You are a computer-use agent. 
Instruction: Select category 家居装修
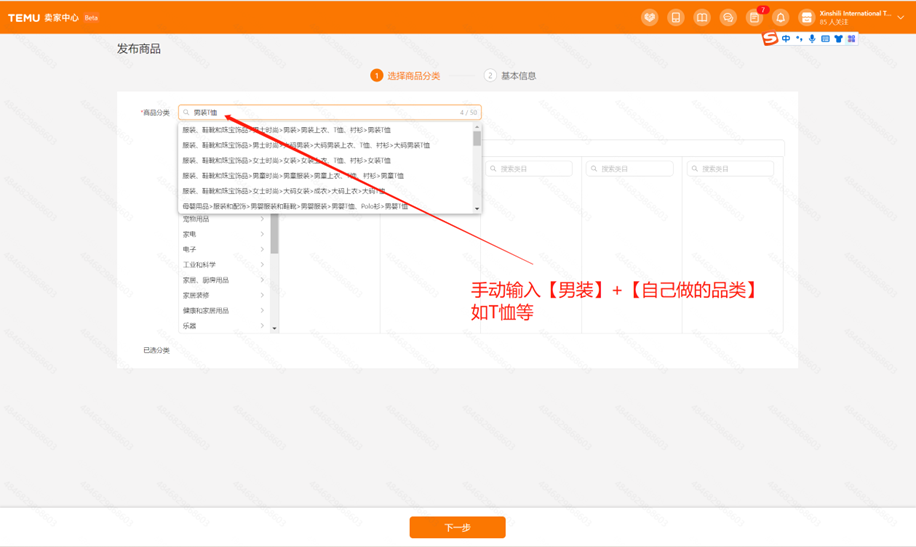point(196,295)
